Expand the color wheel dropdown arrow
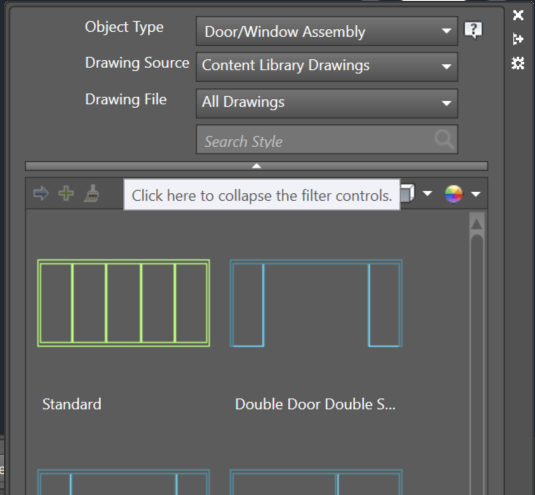 tap(476, 194)
